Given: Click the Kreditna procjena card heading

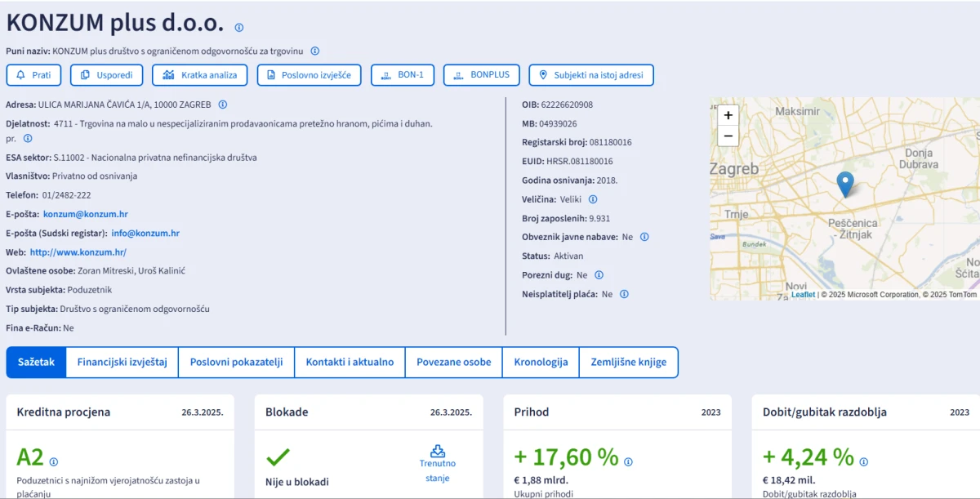Looking at the screenshot, I should point(64,412).
